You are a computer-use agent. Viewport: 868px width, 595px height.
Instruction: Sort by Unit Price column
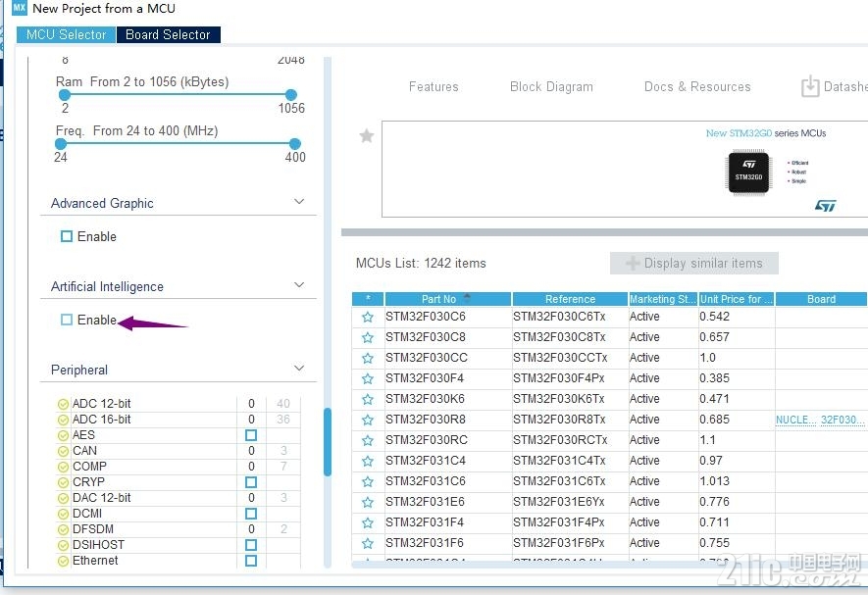(x=737, y=299)
